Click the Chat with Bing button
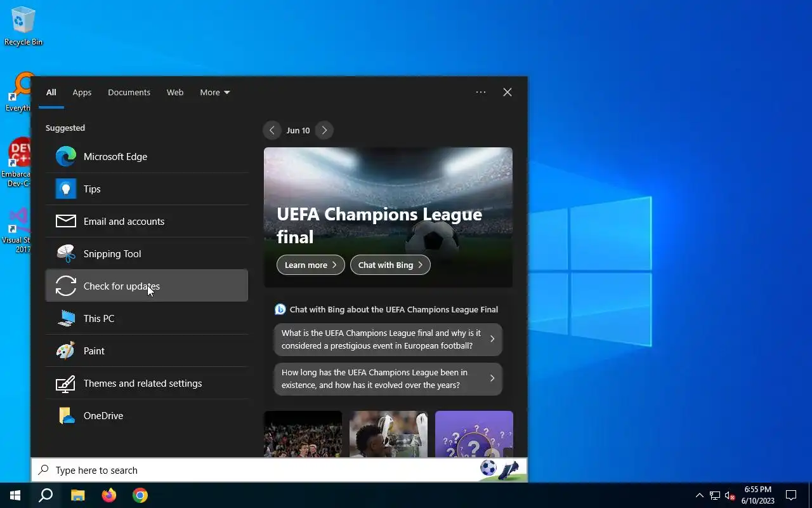 coord(390,265)
